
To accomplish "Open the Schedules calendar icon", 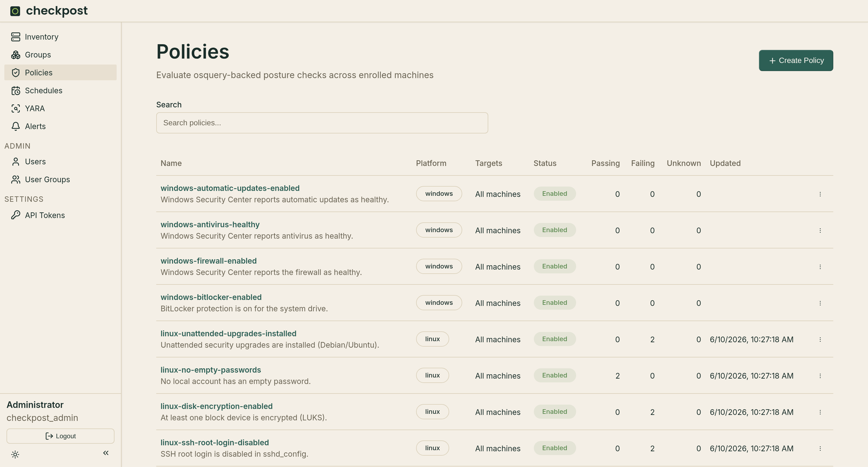I will [x=15, y=90].
